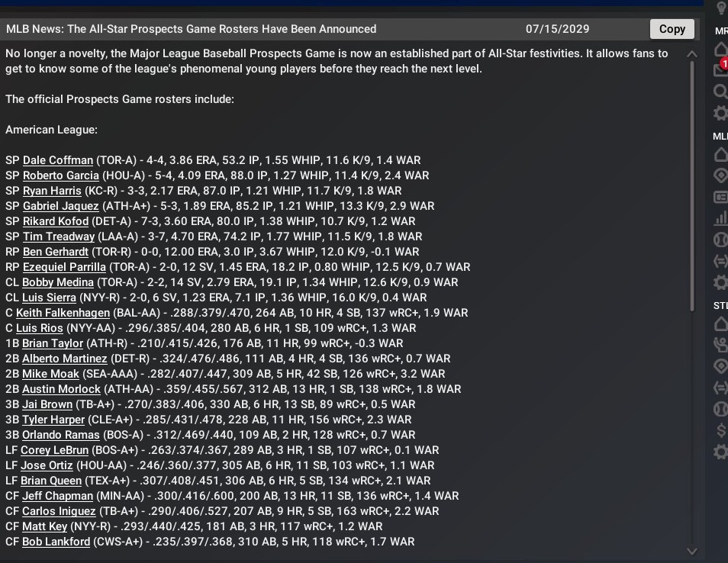Click the dollar sign finances icon
The width and height of the screenshot is (728, 563).
(720, 430)
